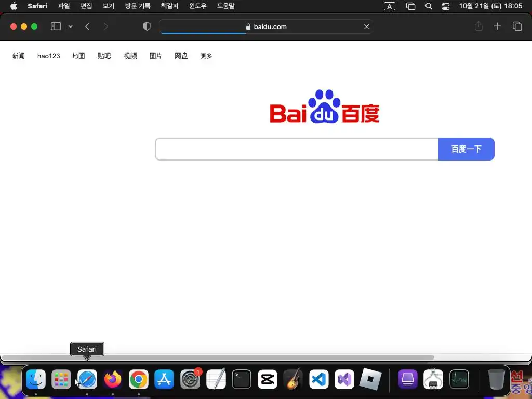Click the input source A icon in menu bar
532x399 pixels.
coord(390,6)
